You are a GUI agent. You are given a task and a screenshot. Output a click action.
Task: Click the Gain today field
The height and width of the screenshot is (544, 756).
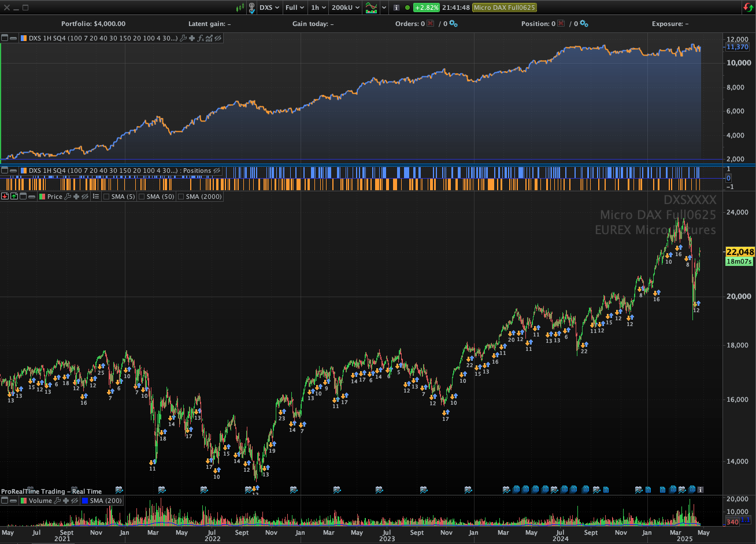[x=313, y=24]
